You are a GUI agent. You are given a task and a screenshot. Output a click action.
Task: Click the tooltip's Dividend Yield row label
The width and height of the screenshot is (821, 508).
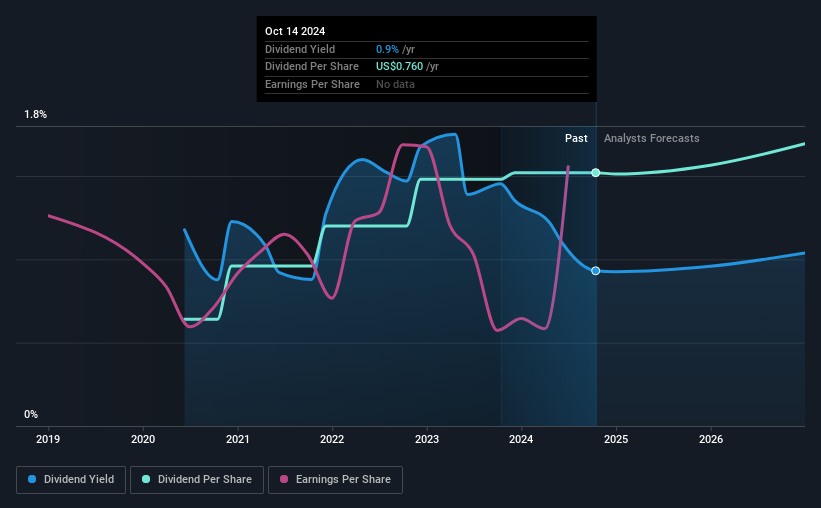click(x=300, y=49)
